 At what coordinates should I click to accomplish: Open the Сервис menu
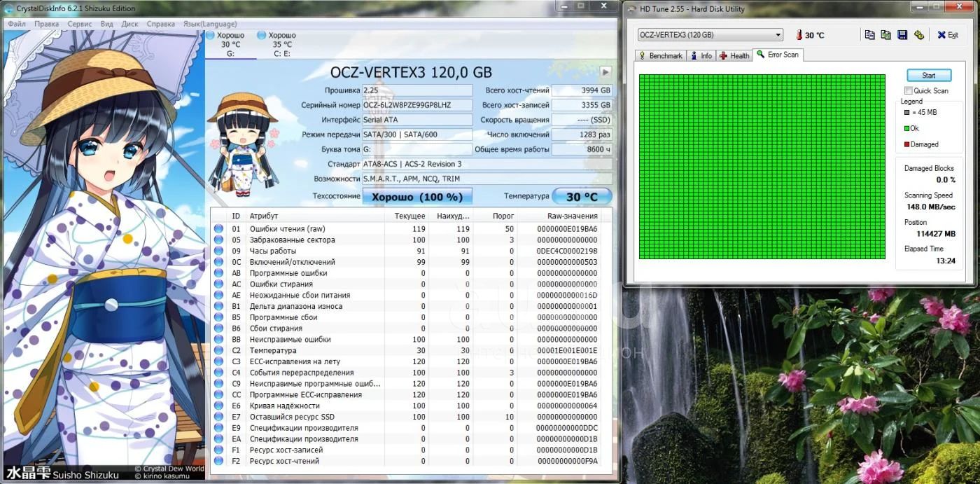(80, 24)
